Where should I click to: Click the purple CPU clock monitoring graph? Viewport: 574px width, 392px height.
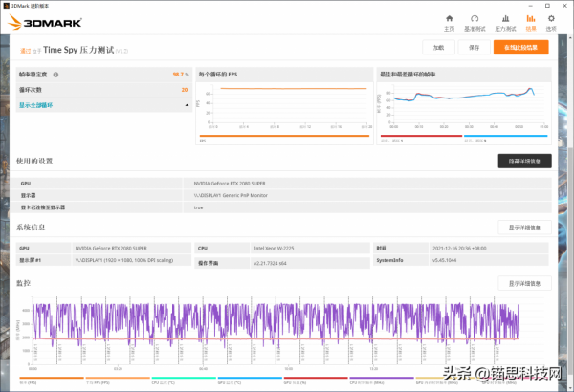pyautogui.click(x=276, y=326)
